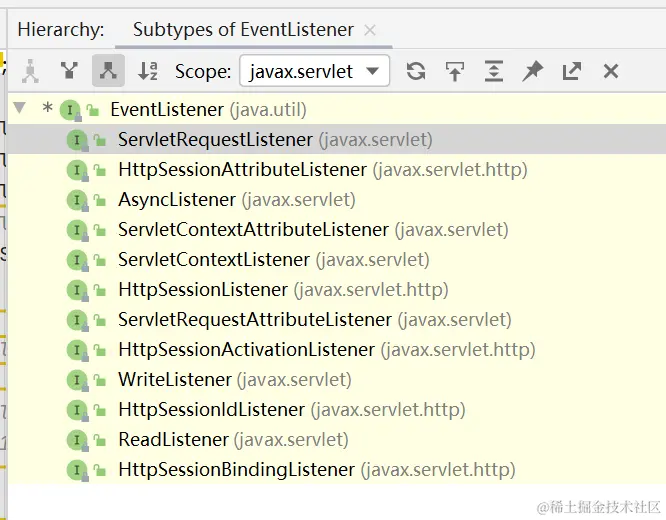Screen dimensions: 666x520
Task: Refresh the hierarchy tree
Action: [416, 70]
